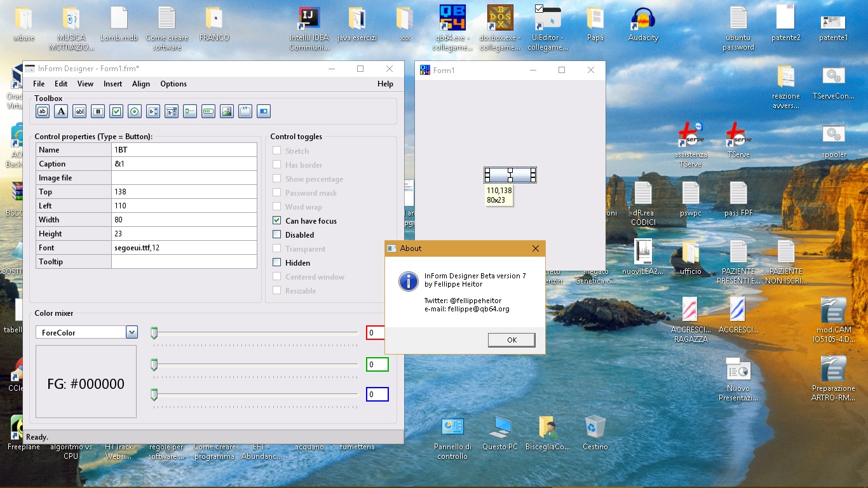Pick the Frame tool in Toolbox

click(x=245, y=112)
